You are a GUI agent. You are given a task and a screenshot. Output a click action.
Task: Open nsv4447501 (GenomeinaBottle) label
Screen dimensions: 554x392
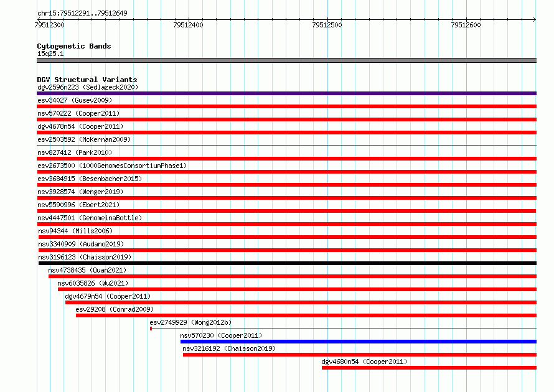point(90,218)
